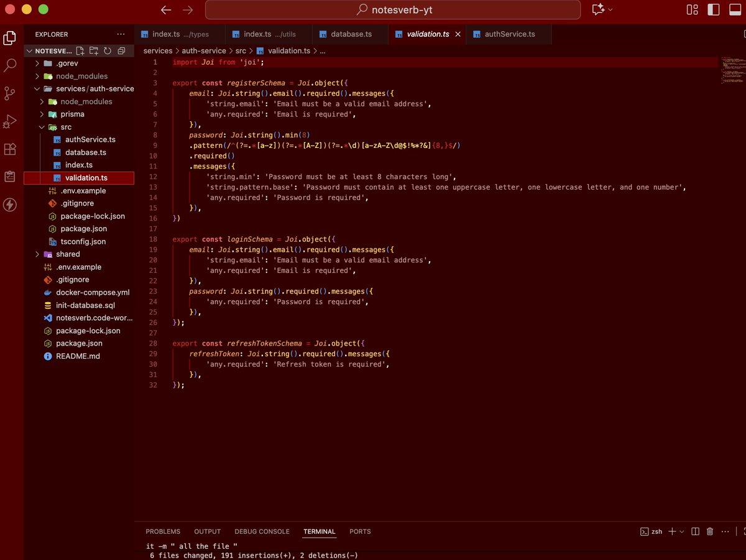Click the New File icon in Explorer header

[x=80, y=51]
